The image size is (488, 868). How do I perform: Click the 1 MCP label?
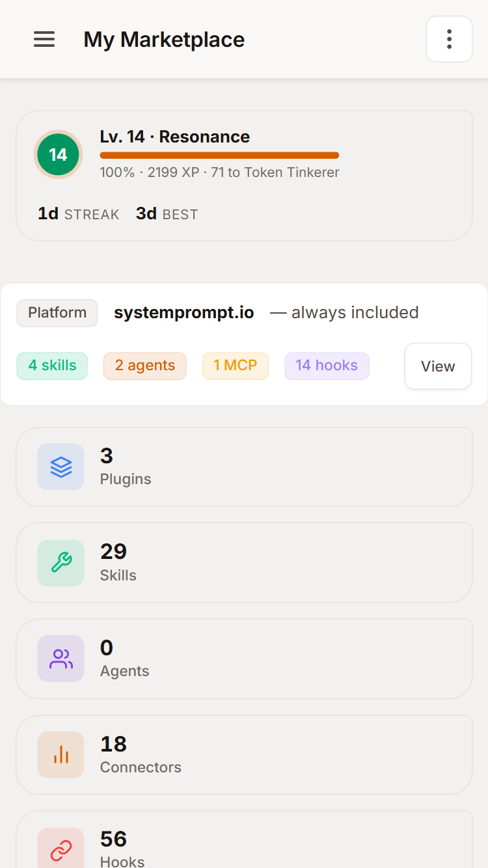(235, 366)
